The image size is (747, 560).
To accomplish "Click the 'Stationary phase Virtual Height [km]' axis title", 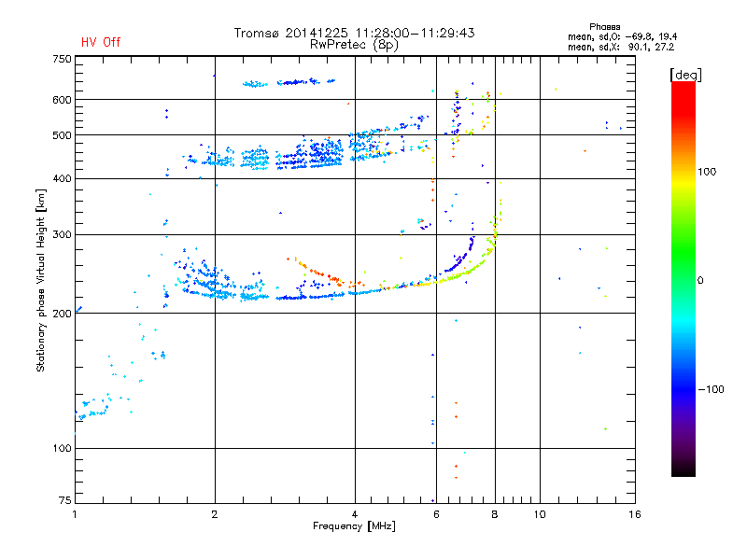I will click(41, 280).
